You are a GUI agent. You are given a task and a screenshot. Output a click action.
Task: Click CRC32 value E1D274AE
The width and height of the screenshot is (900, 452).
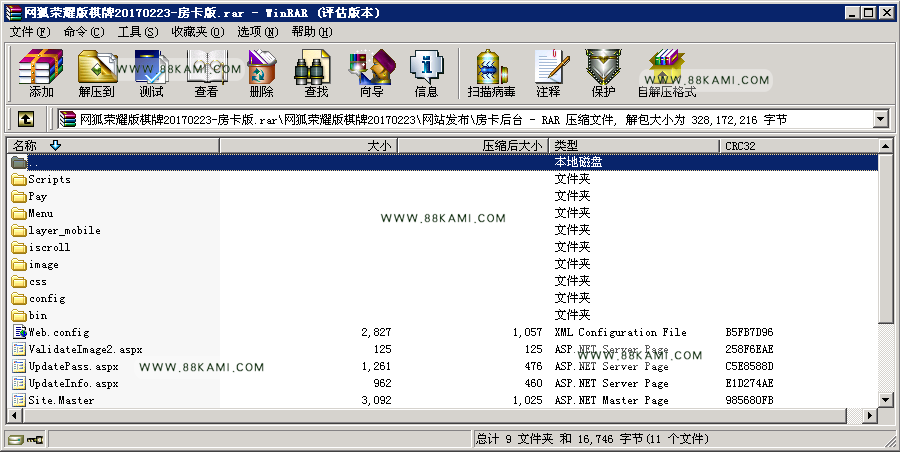[749, 383]
